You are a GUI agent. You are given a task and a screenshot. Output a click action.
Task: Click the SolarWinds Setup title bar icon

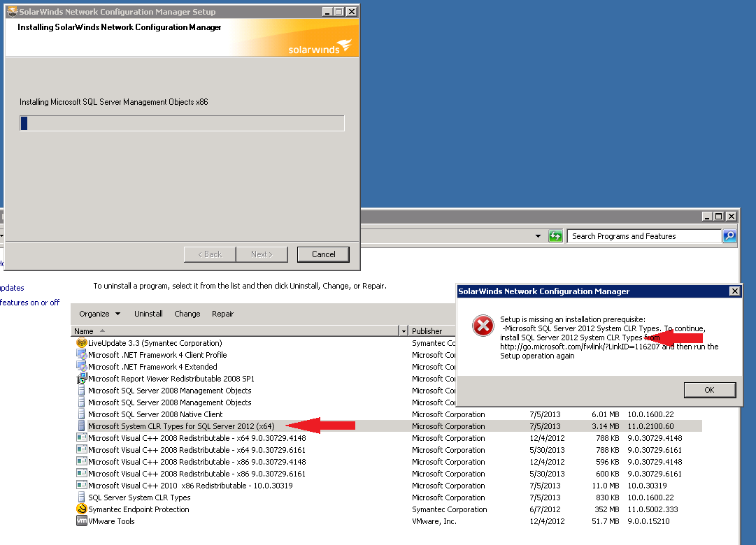pos(12,12)
